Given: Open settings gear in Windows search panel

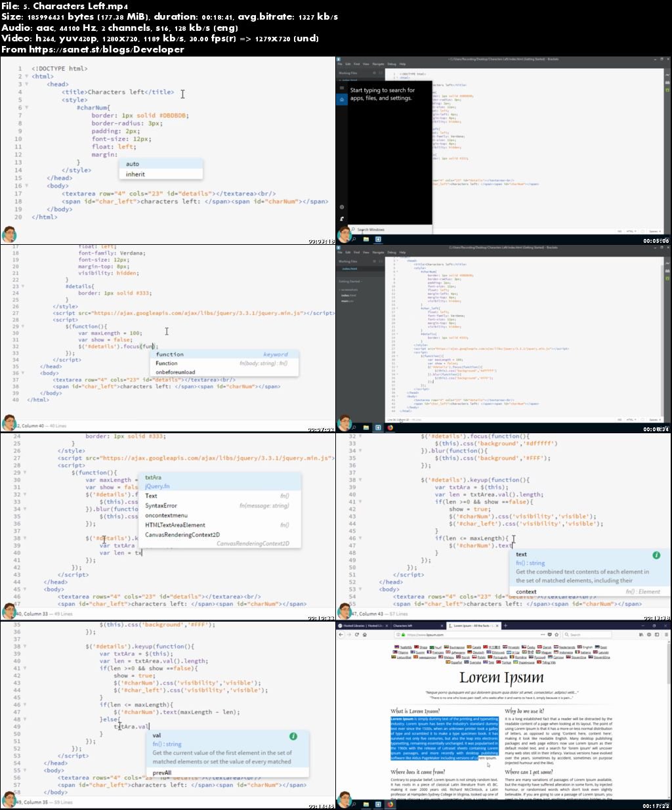Looking at the screenshot, I should click(x=342, y=207).
